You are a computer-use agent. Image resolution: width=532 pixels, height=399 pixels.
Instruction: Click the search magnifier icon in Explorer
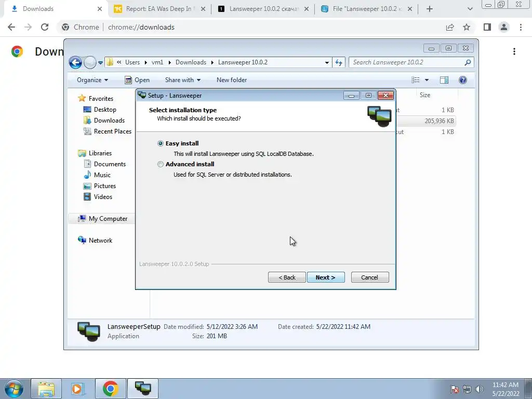coord(468,62)
